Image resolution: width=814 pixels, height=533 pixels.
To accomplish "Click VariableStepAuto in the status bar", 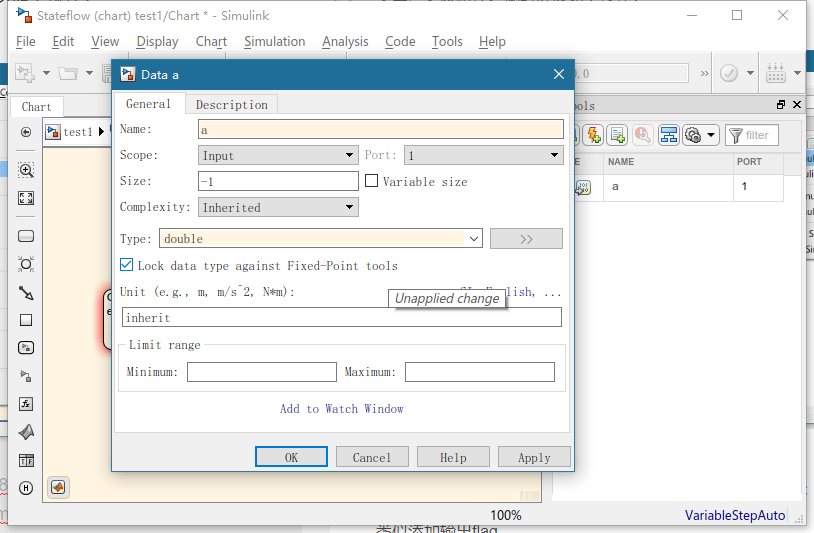I will point(735,515).
